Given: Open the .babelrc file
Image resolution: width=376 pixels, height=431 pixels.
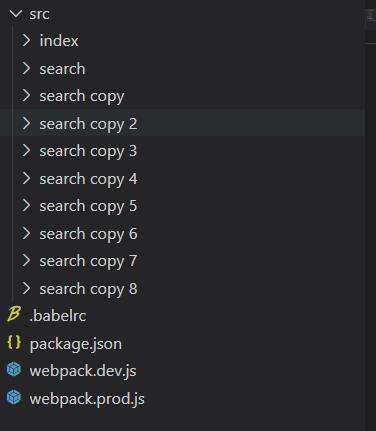Looking at the screenshot, I should [x=58, y=316].
